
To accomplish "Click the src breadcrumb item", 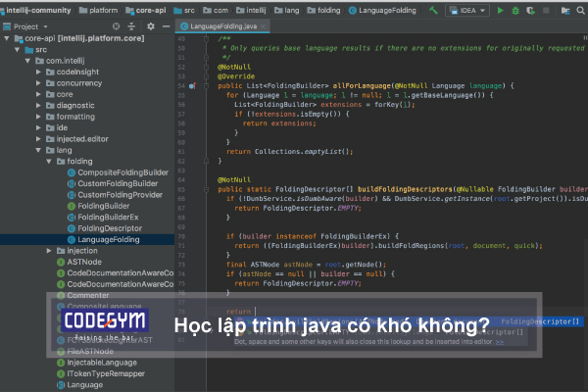I will (x=184, y=11).
